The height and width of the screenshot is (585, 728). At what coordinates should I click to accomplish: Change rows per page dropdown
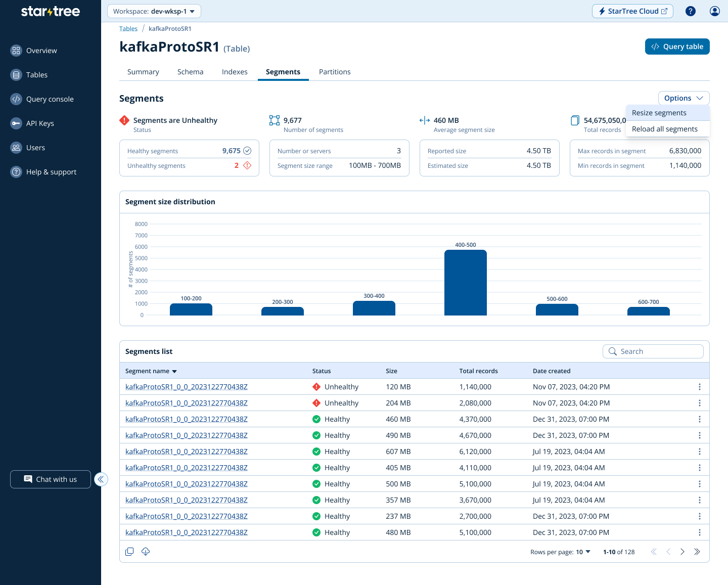click(x=583, y=552)
